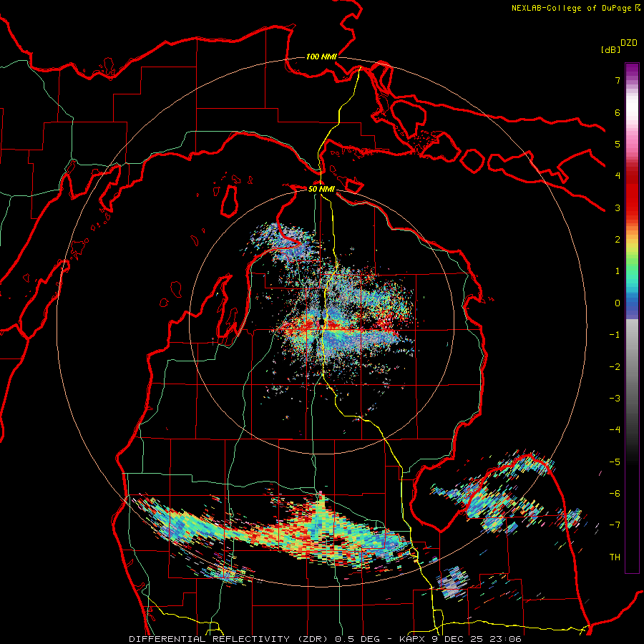Click the 7 value on color scale
This screenshot has width=644, height=644.
pyautogui.click(x=618, y=81)
